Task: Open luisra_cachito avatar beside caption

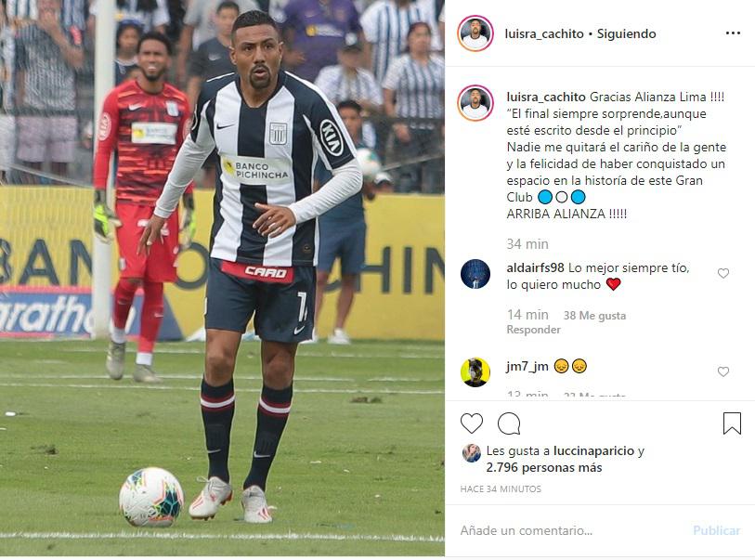Action: (475, 103)
